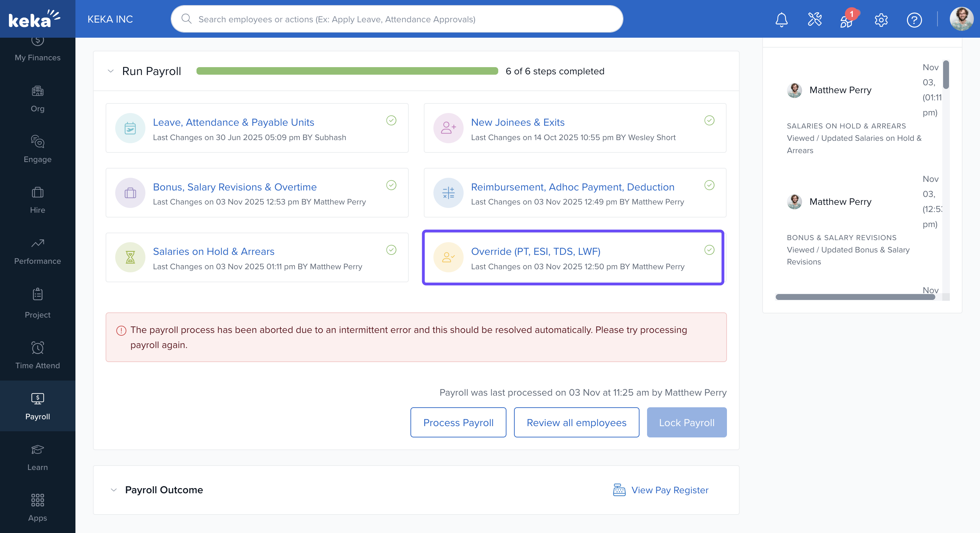Click the tools wrench icon in header
Screen dimensions: 980x533
814,20
